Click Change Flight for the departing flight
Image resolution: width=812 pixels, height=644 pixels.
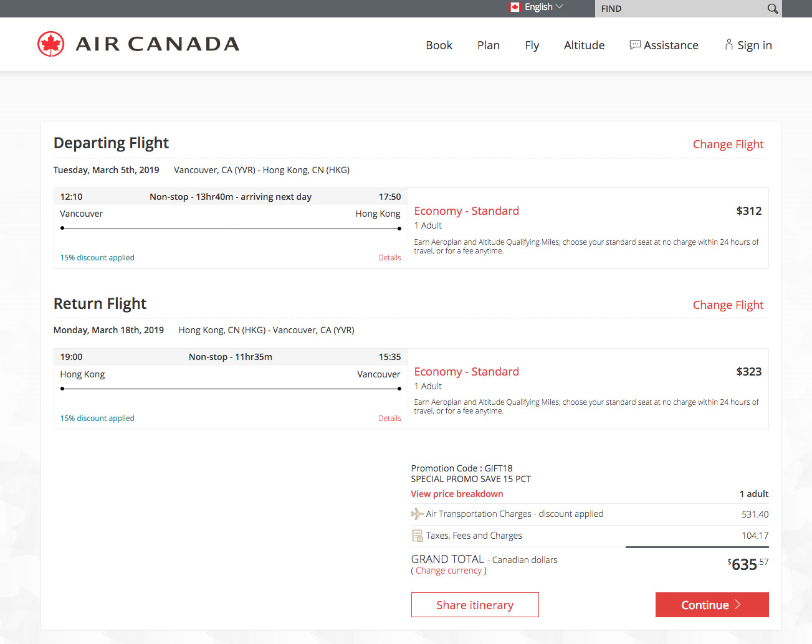point(728,144)
